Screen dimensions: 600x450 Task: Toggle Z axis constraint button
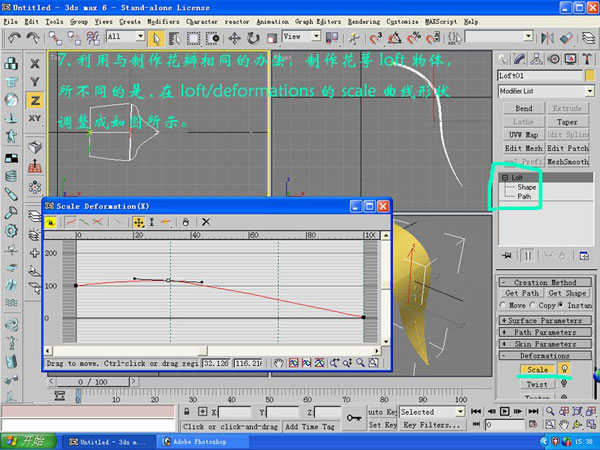[34, 100]
